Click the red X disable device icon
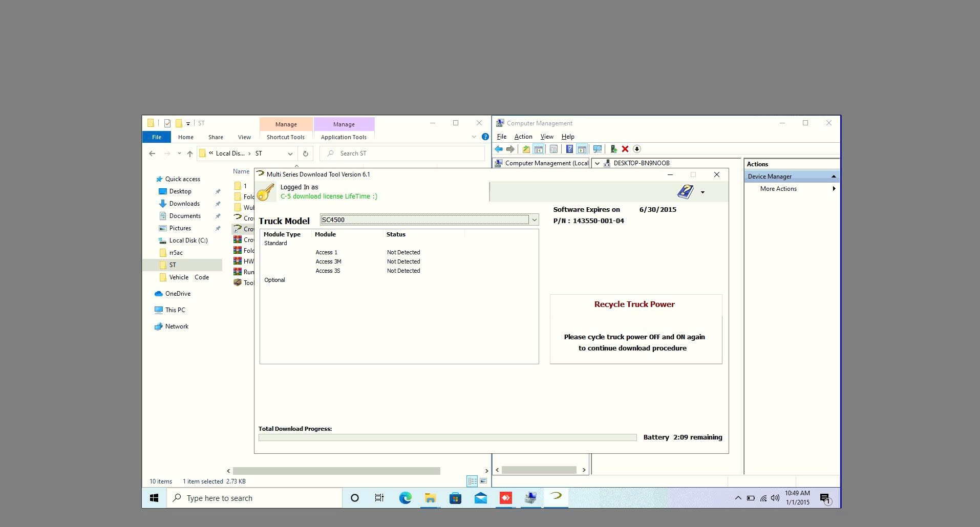 [625, 149]
